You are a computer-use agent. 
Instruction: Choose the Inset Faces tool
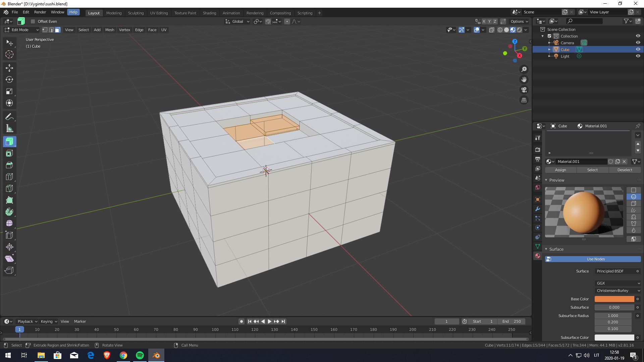[x=9, y=153]
